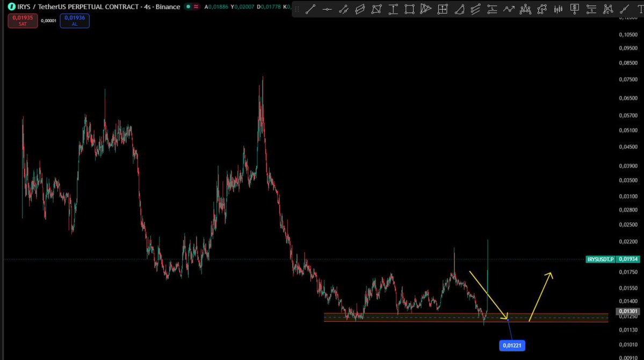
Task: Select the candlestick Bars Pattern tool
Action: 558,9
